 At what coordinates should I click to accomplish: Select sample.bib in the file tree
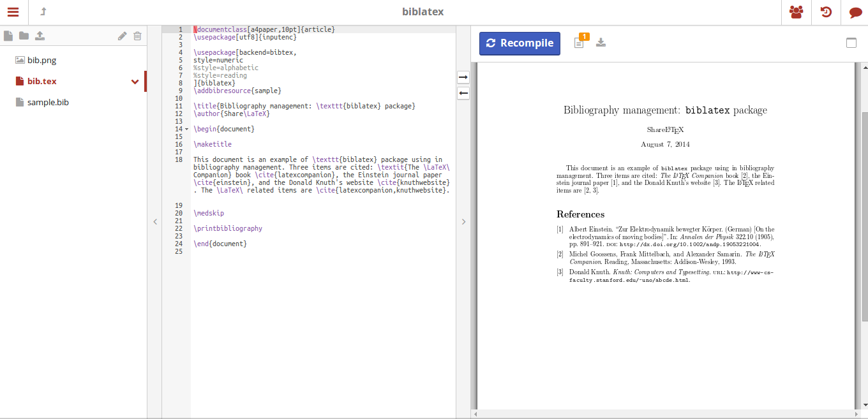[48, 102]
